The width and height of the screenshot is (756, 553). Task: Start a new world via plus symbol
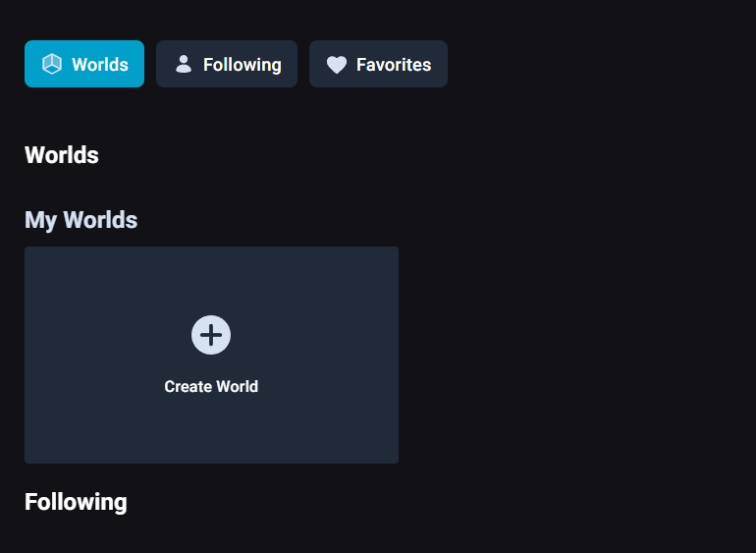211,335
